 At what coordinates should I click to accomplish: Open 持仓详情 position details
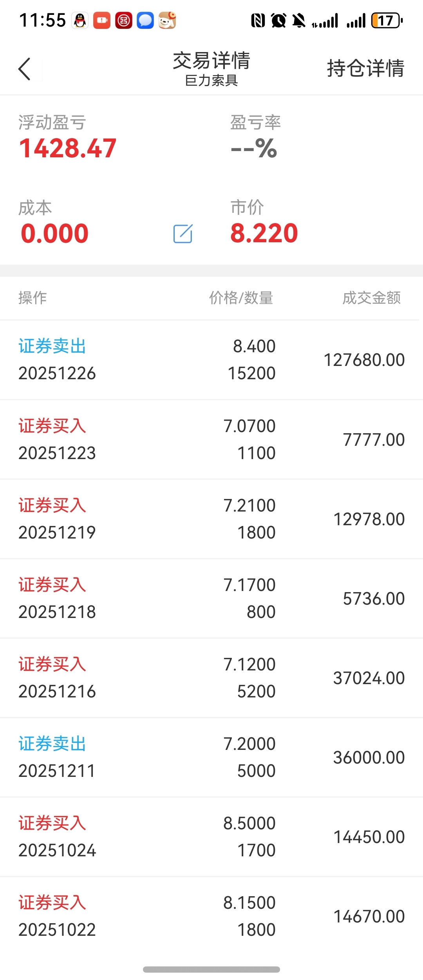[365, 68]
